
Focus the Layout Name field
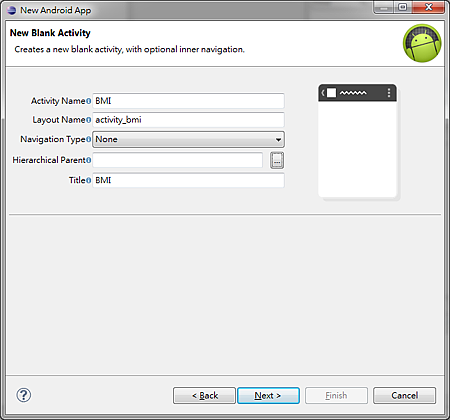[x=188, y=120]
